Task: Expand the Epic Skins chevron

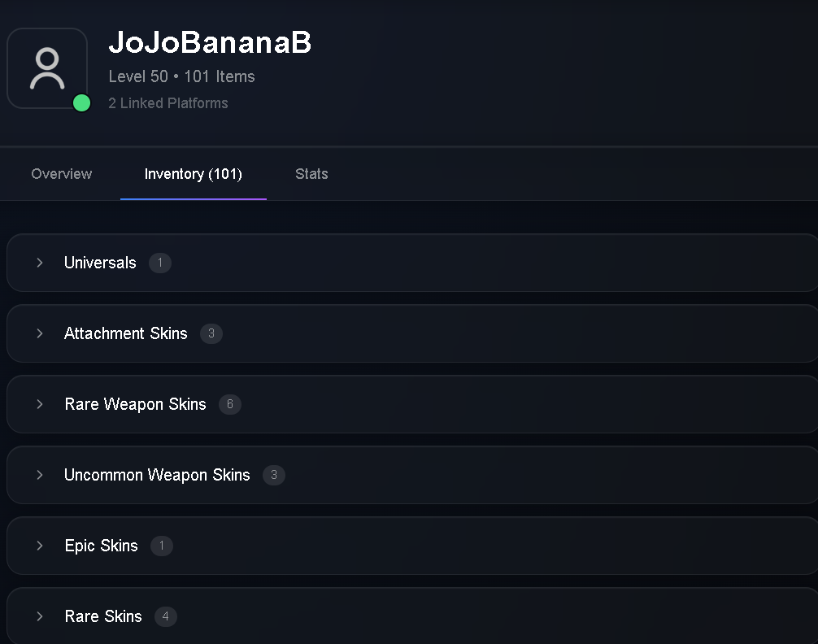Action: tap(40, 546)
